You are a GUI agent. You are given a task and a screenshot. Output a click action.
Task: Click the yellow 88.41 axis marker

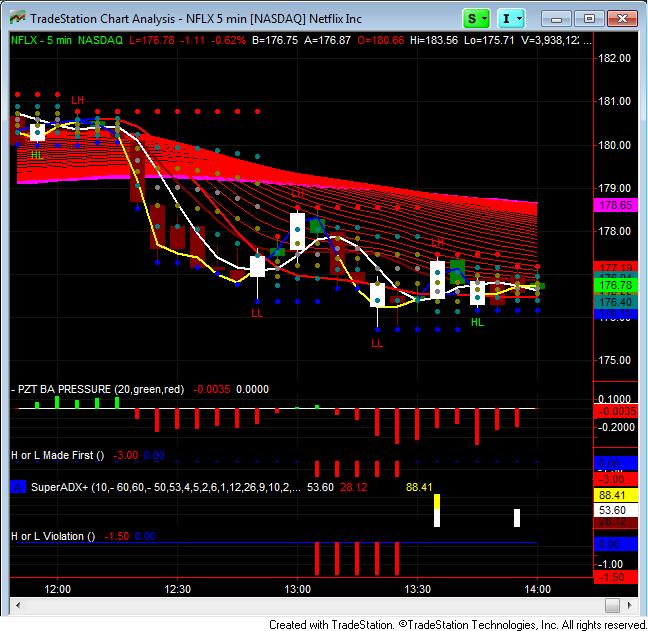tap(615, 495)
